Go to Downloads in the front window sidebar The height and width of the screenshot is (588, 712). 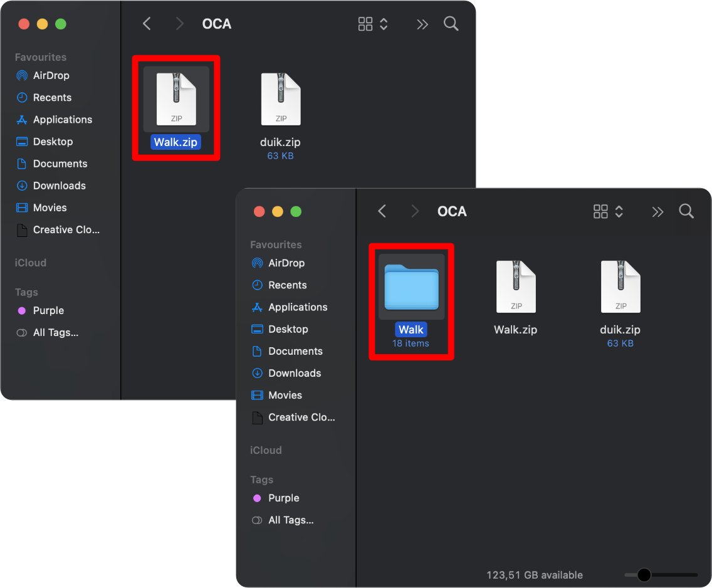294,373
